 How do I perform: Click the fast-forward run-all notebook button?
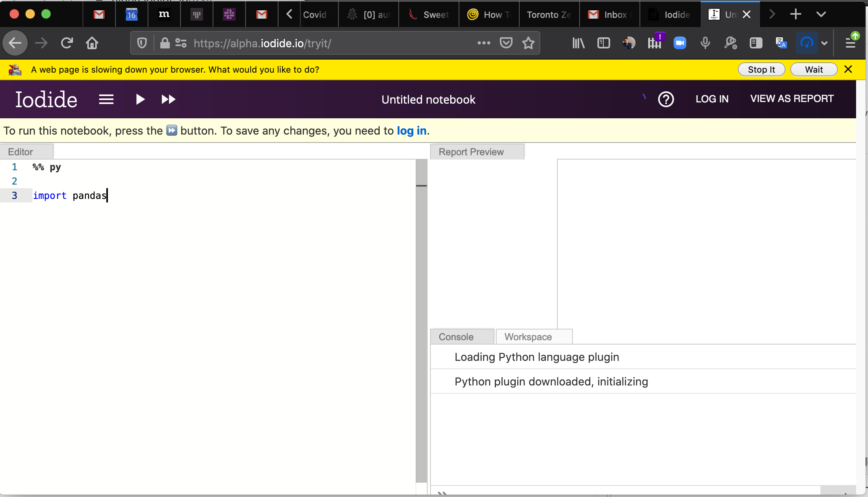(168, 99)
